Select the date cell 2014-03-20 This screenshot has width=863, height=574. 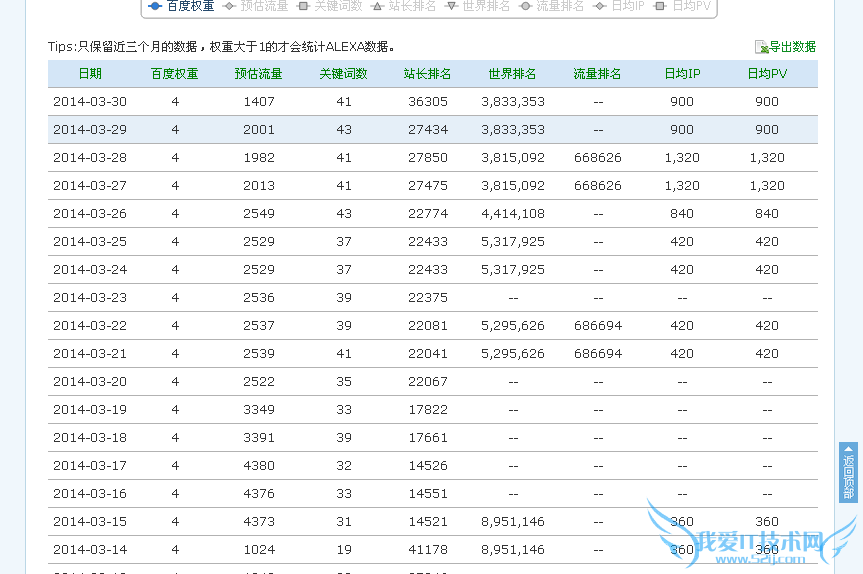pos(90,382)
